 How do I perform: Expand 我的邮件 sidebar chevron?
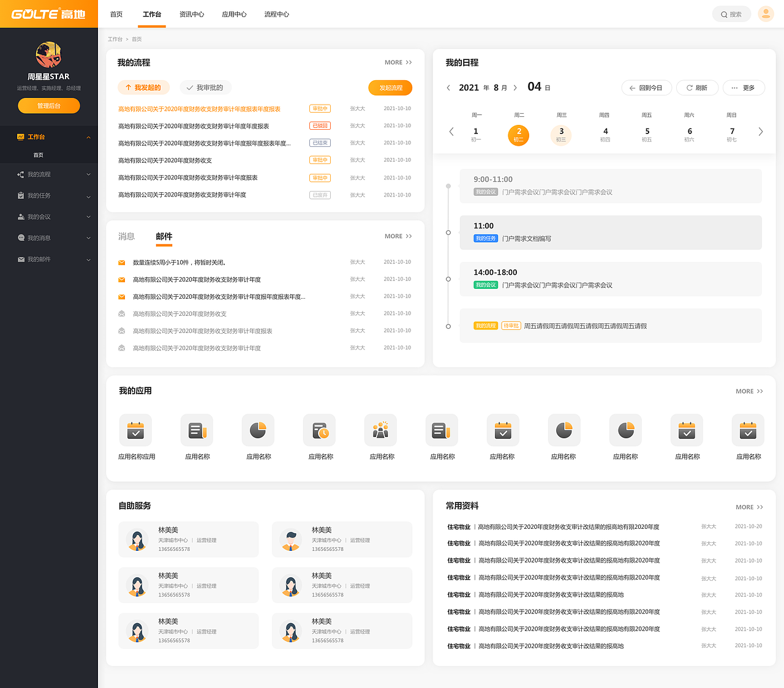pos(88,260)
